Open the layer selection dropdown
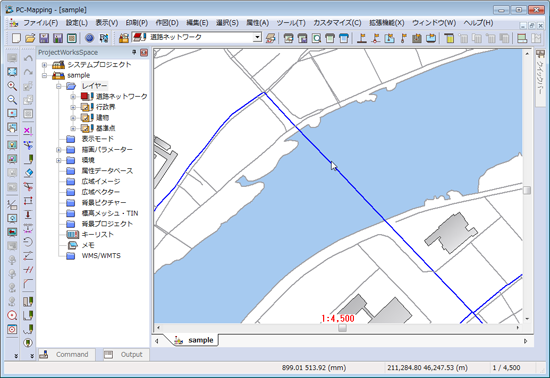Screen dimensions: 550x378 click(257, 37)
